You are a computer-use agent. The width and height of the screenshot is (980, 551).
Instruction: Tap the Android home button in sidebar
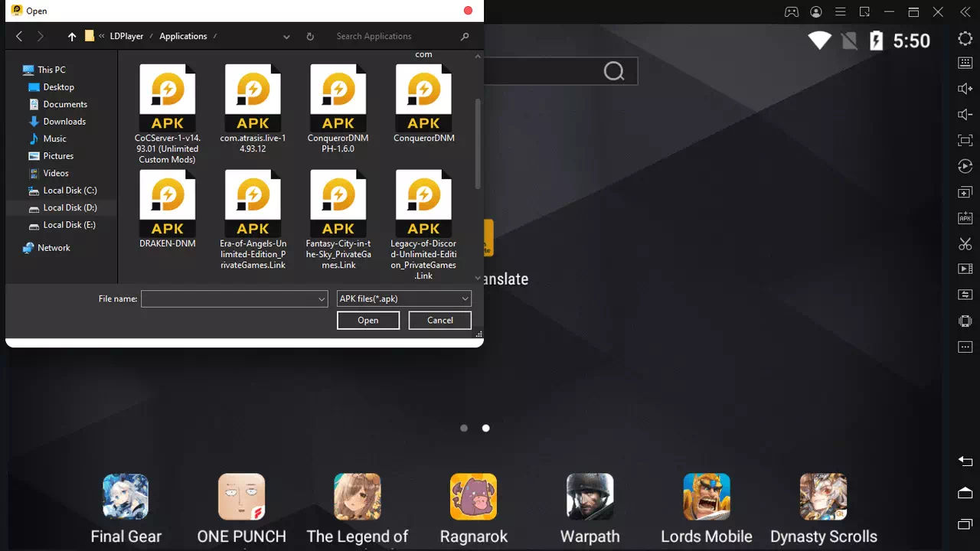pyautogui.click(x=965, y=492)
